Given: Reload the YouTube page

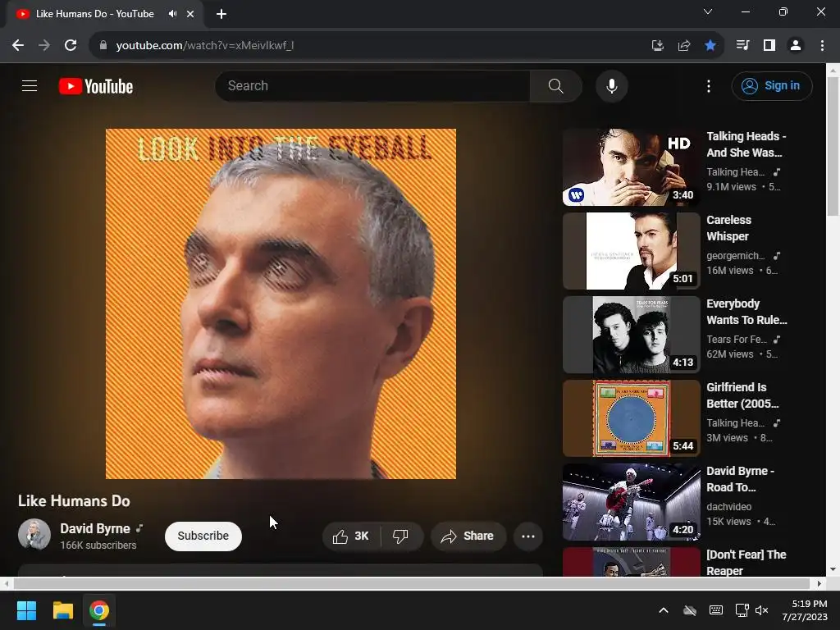Looking at the screenshot, I should [71, 46].
